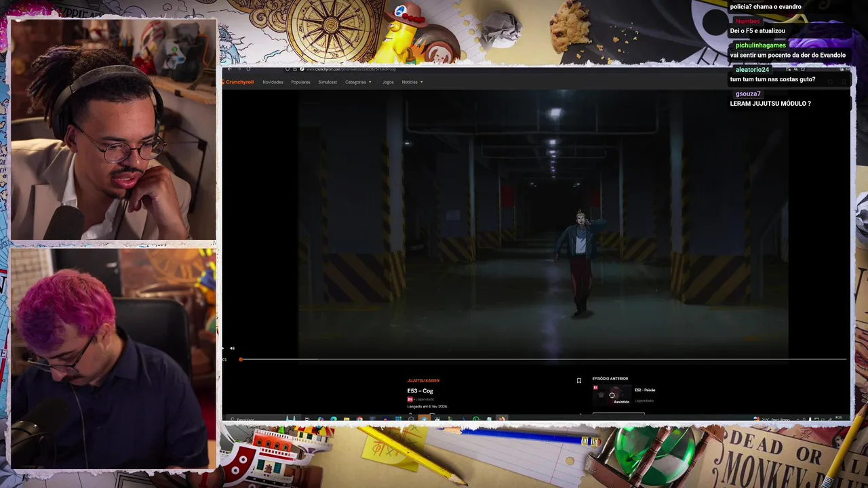Open the Populares menu item
This screenshot has width=868, height=488.
[x=300, y=82]
